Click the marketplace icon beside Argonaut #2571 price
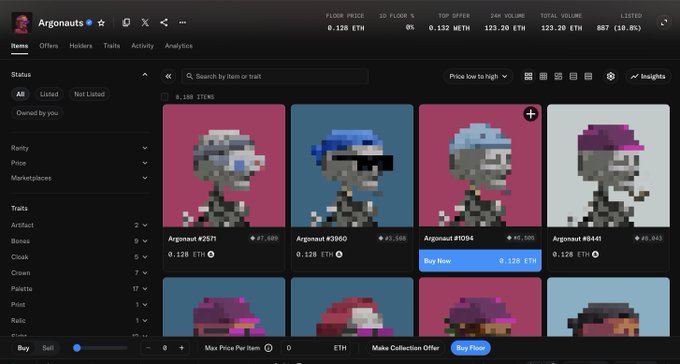The width and height of the screenshot is (680, 364). tap(211, 254)
